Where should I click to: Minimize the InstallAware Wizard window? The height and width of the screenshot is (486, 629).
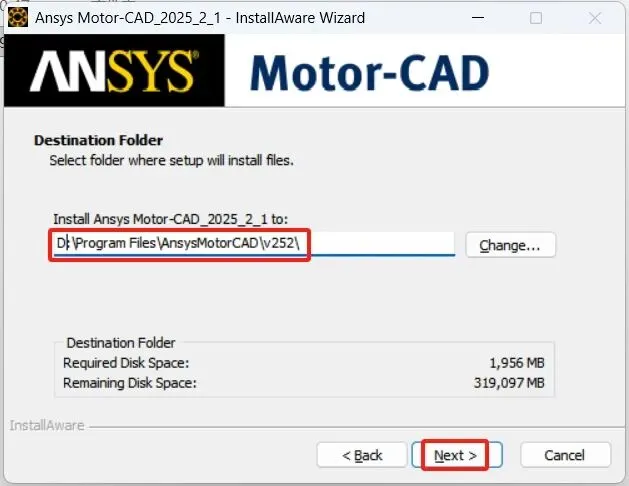tap(477, 18)
